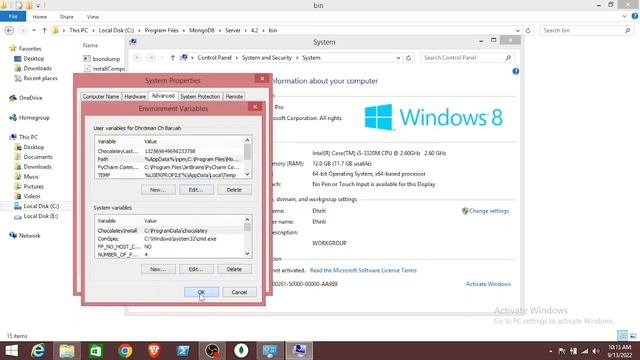Select the FP_NO_HOST_C system variable row

tap(169, 247)
